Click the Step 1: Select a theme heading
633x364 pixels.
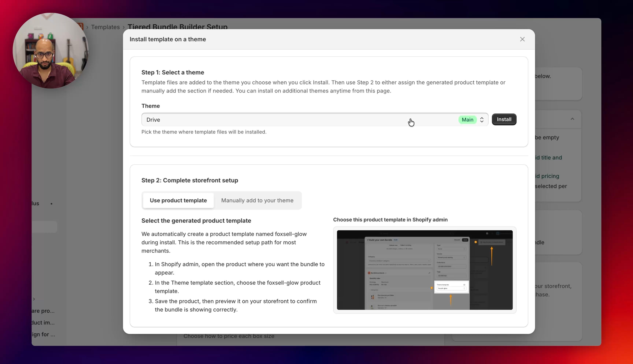[x=173, y=72]
